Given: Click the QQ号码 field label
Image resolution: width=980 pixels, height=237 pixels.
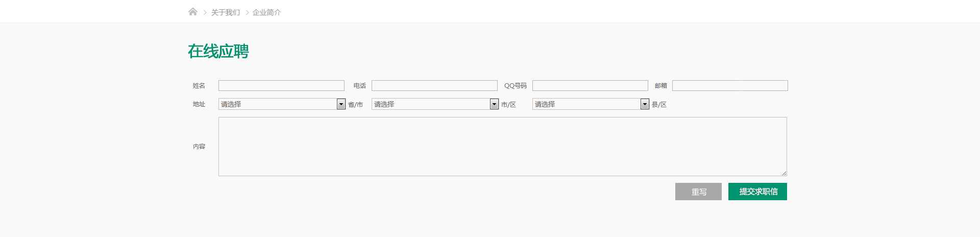Looking at the screenshot, I should click(x=515, y=86).
